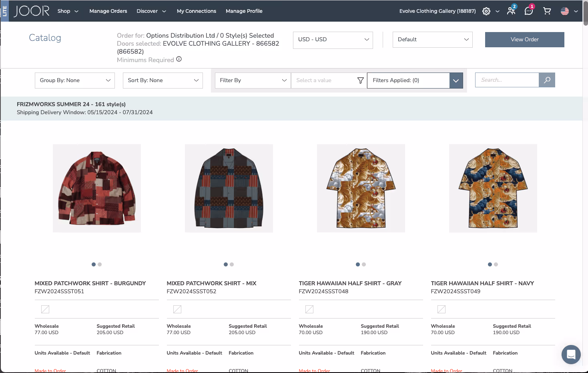The height and width of the screenshot is (373, 588).
Task: Open the Default price type dropdown
Action: coord(433,40)
